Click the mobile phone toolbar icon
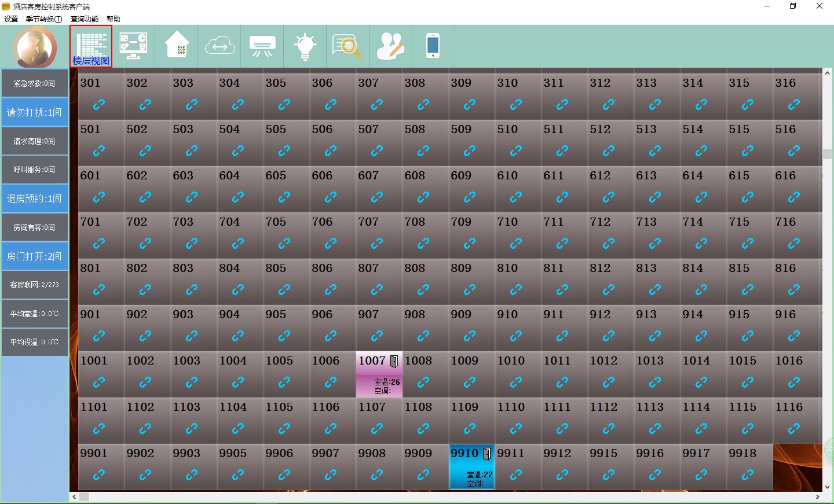Image resolution: width=834 pixels, height=504 pixels. tap(433, 46)
